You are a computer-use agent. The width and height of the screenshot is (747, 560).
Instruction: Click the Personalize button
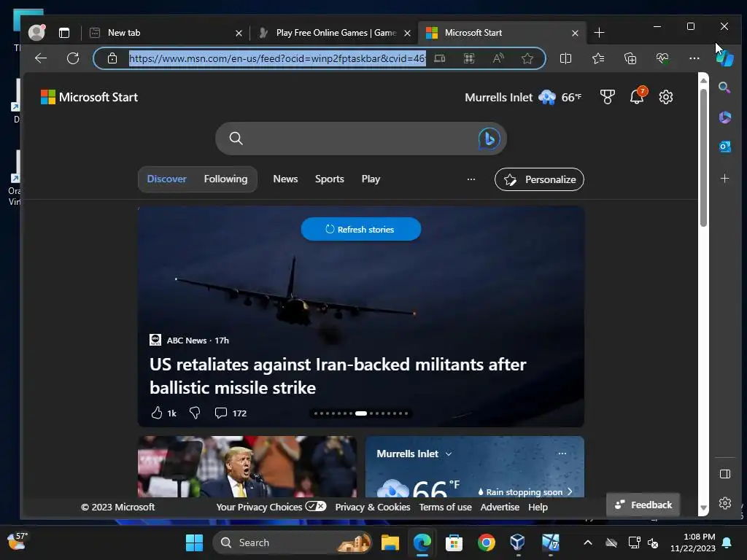tap(539, 179)
